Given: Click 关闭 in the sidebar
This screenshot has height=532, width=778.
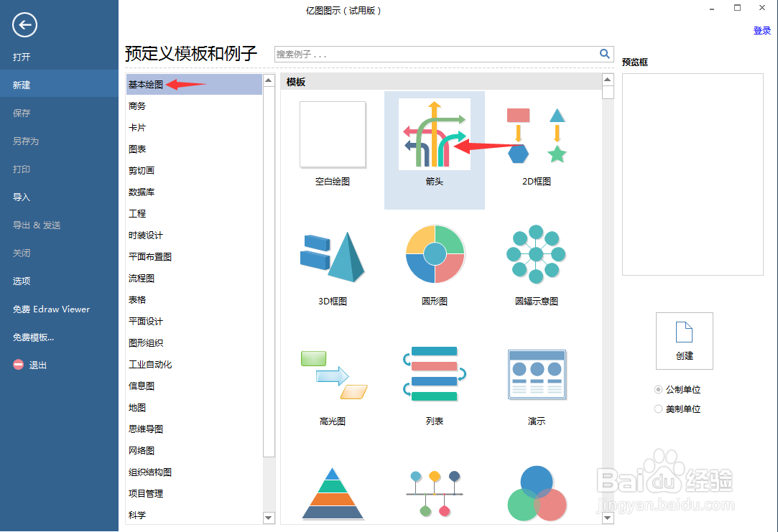Looking at the screenshot, I should [22, 253].
